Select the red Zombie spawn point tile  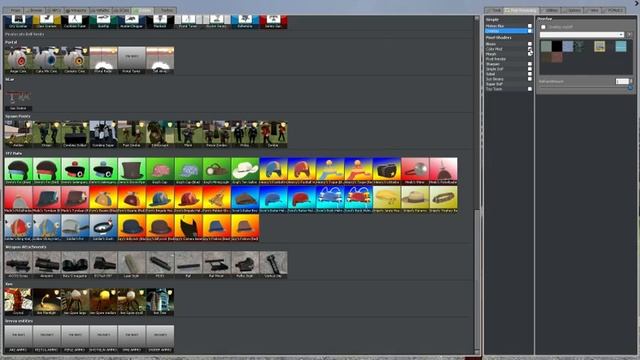(x=273, y=134)
